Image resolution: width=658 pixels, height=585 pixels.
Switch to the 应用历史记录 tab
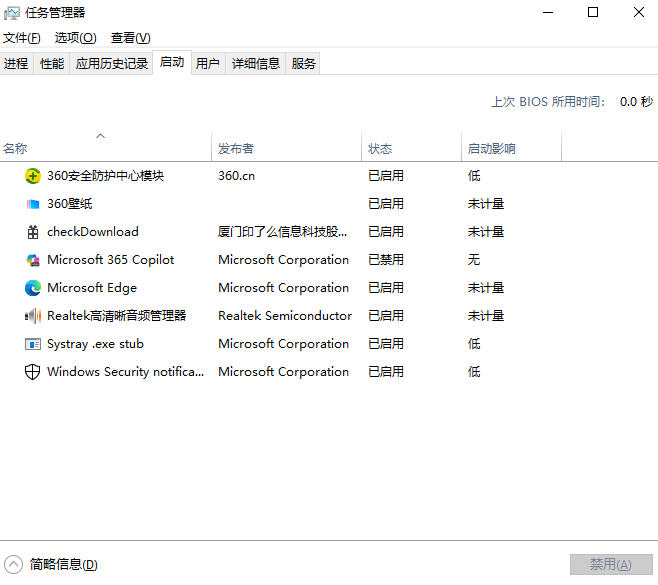pos(111,63)
